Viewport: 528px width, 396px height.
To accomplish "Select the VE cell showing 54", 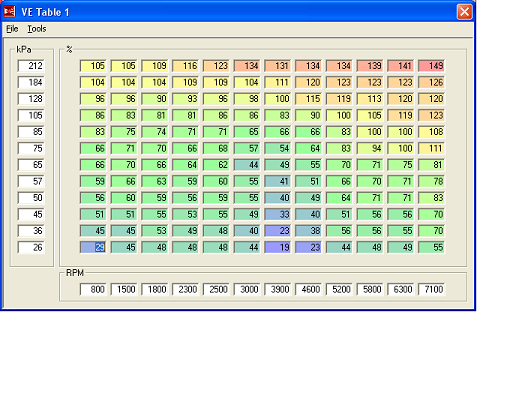I will click(x=277, y=148).
